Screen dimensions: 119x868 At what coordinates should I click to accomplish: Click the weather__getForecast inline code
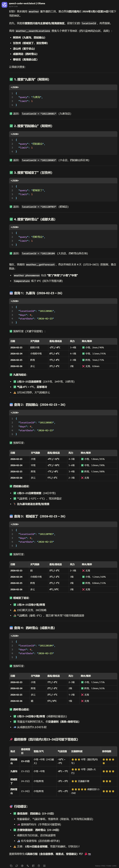click(x=40, y=264)
